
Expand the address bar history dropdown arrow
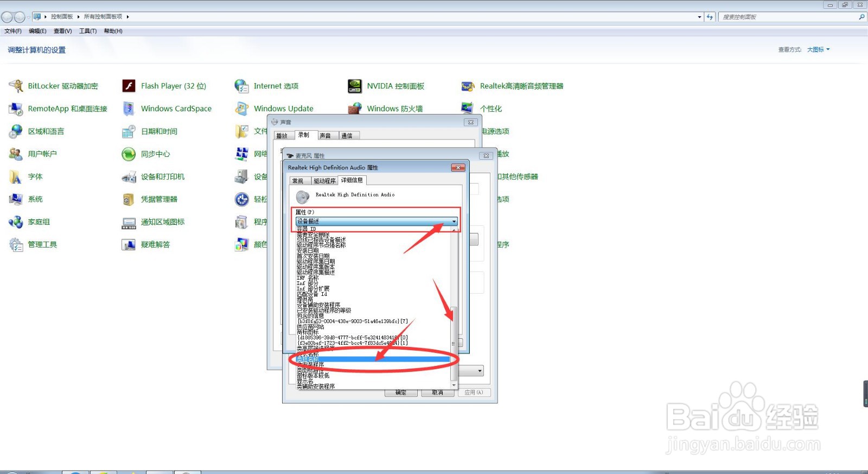(699, 17)
